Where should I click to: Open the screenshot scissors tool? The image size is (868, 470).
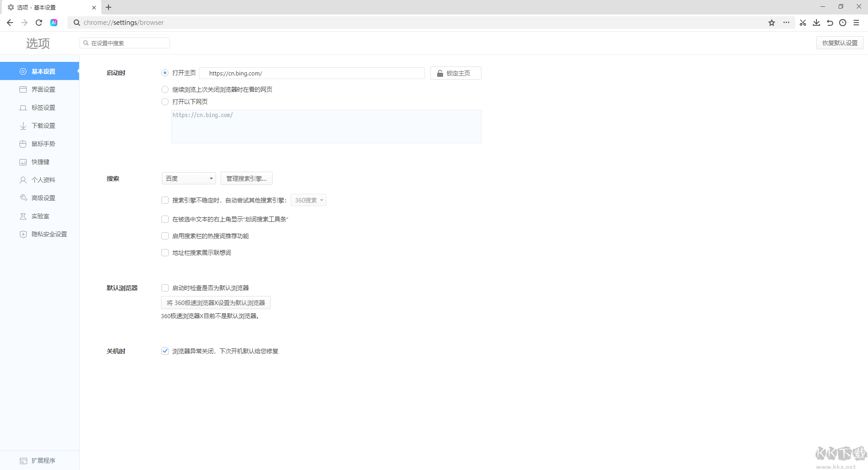tap(803, 23)
